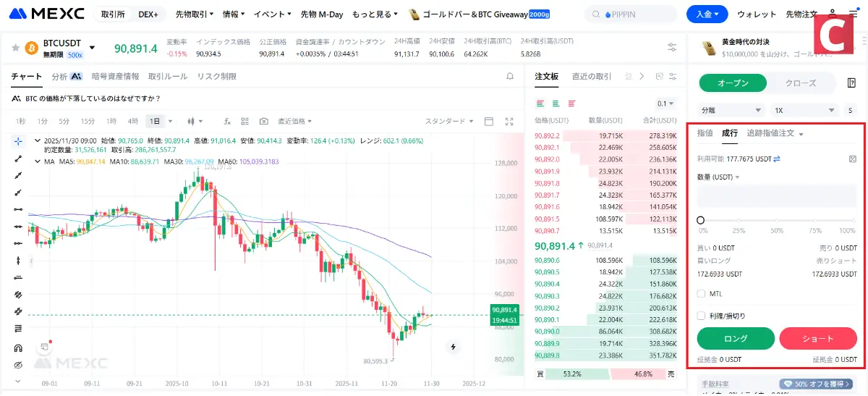This screenshot has height=396, width=868.
Task: Set the quantity slider to 50%
Action: (x=777, y=221)
